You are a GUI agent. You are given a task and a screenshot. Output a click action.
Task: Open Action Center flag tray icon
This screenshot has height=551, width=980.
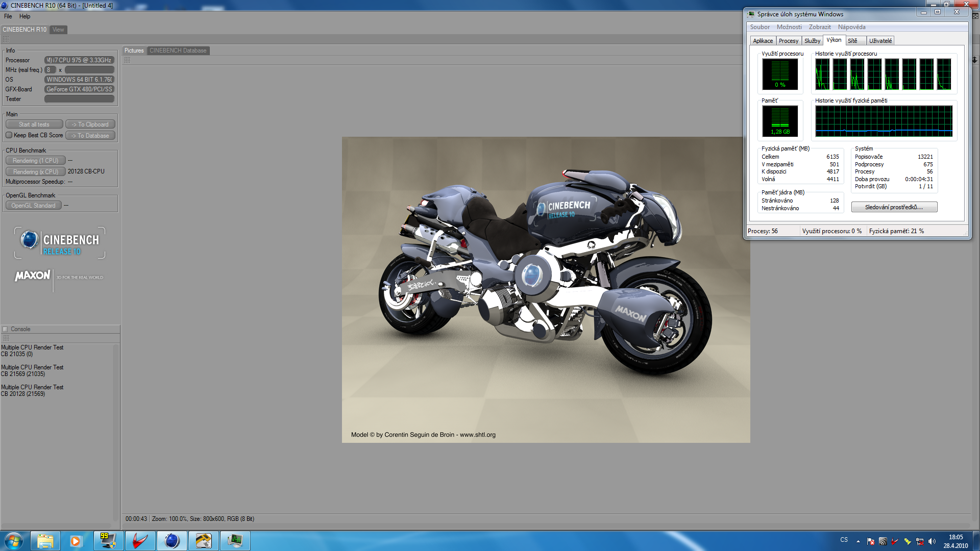871,541
